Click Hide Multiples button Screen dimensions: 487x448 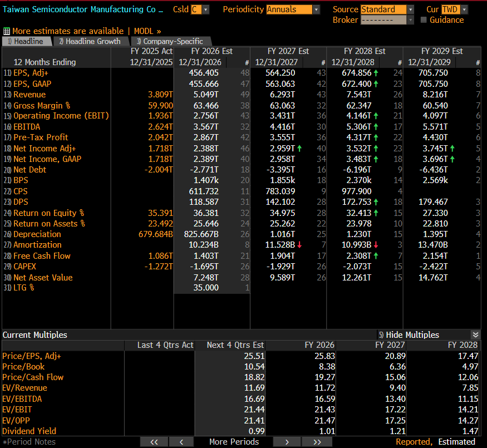(409, 334)
